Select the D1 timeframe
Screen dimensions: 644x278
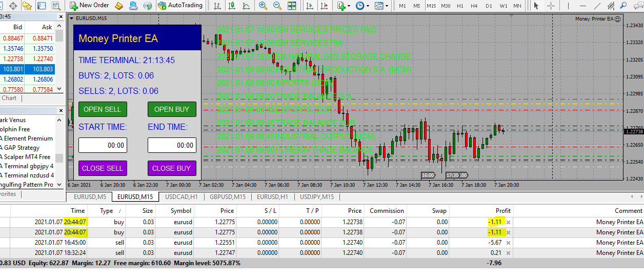click(489, 6)
